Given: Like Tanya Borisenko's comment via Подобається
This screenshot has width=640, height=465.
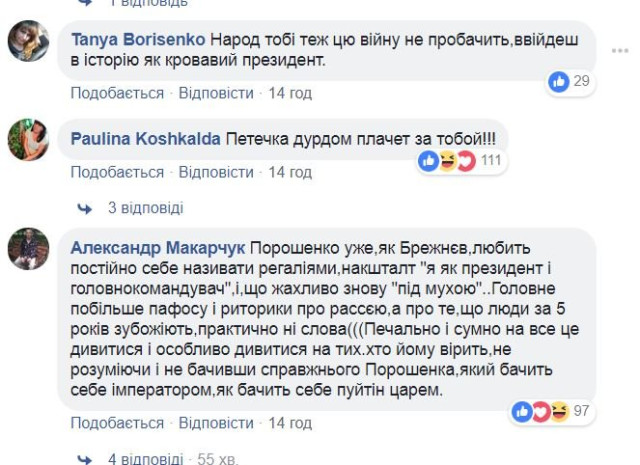Looking at the screenshot, I should 117,93.
